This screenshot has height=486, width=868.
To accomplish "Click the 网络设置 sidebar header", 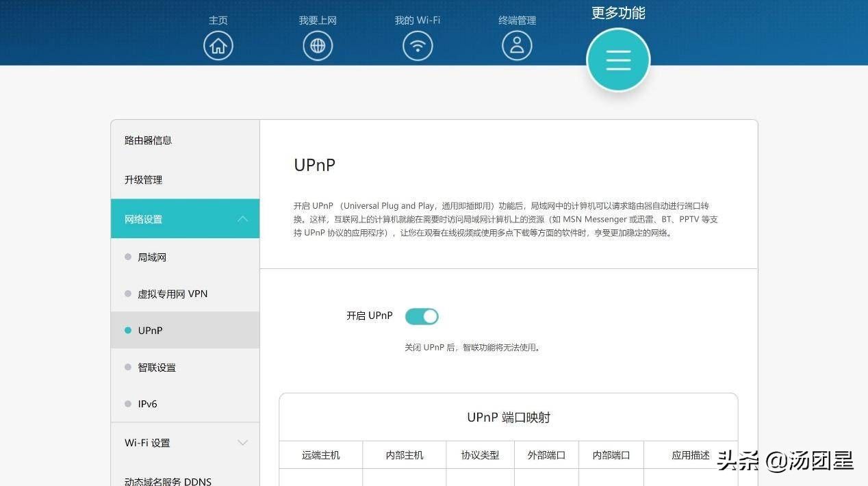I will (x=185, y=219).
